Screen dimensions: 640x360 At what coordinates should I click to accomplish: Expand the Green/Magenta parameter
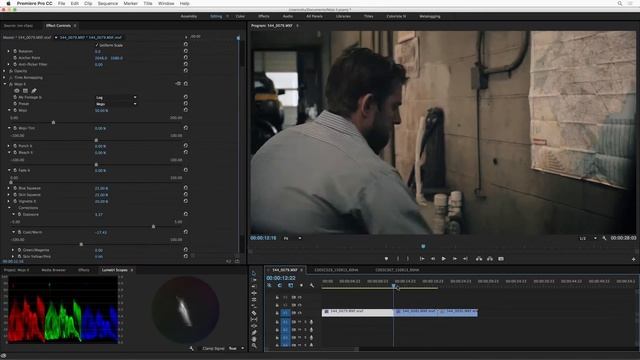(x=13, y=250)
